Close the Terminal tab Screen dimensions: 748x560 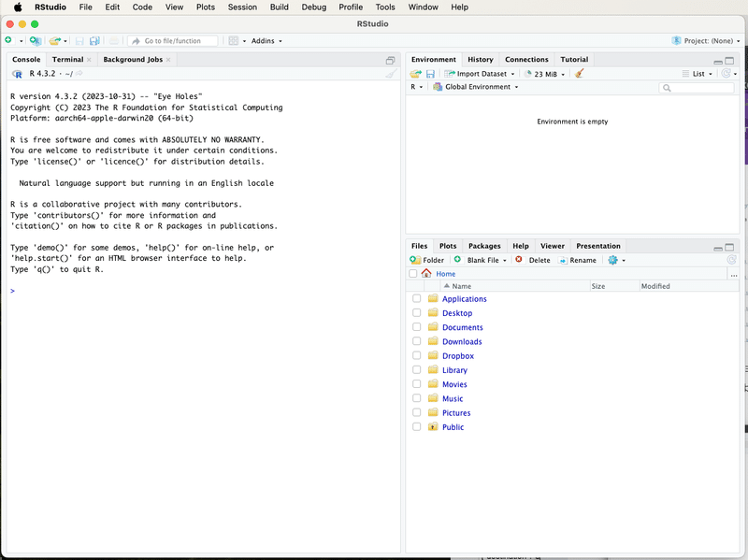(89, 60)
